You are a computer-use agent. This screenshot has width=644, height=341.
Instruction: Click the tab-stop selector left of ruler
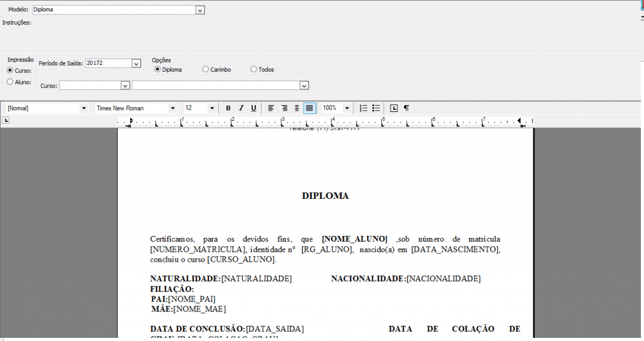pos(6,120)
